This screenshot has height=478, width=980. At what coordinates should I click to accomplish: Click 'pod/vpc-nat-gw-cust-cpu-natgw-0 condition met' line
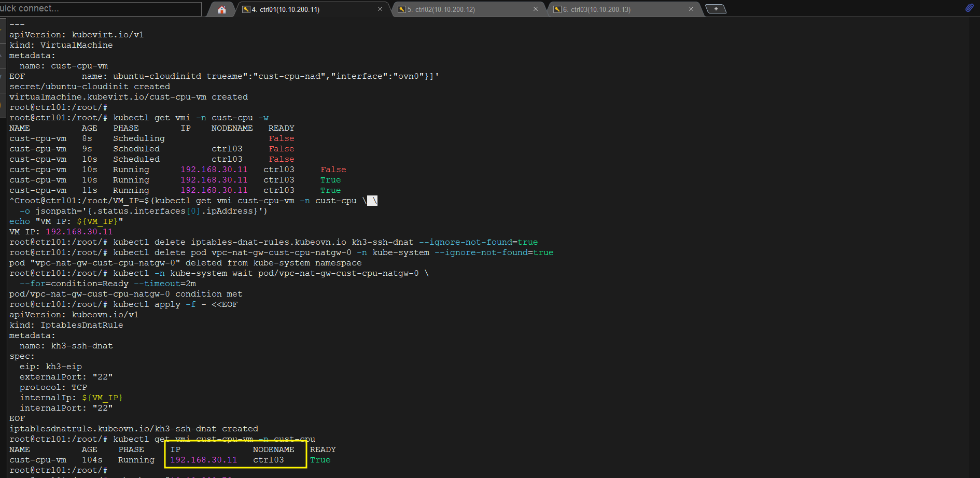tap(126, 294)
